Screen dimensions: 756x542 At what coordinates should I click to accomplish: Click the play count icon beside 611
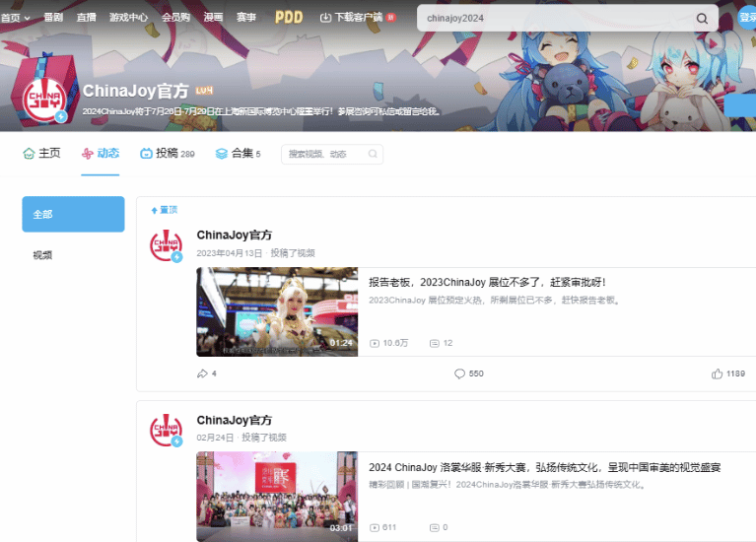pyautogui.click(x=375, y=527)
